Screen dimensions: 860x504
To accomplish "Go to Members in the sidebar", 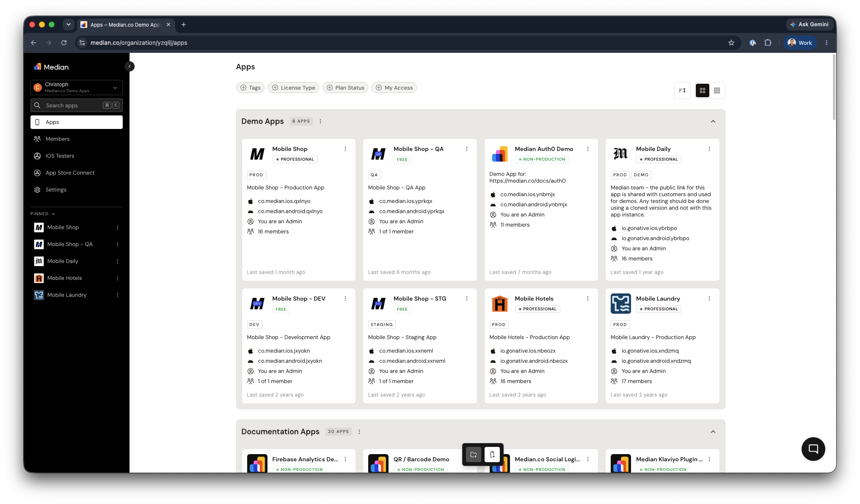I will click(77, 139).
